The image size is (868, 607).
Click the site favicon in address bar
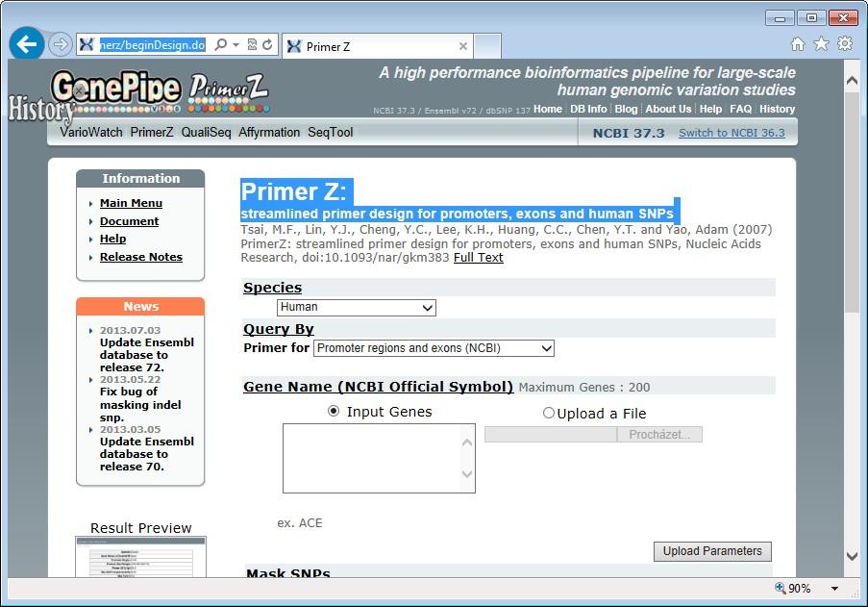(x=87, y=44)
